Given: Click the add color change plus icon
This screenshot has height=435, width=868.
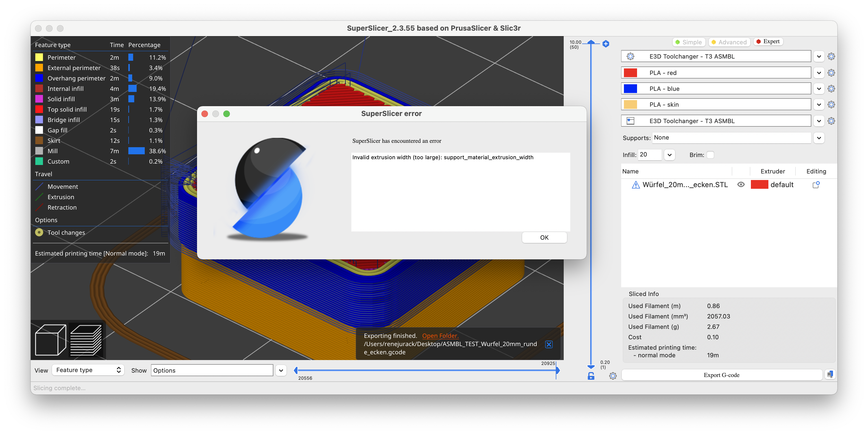Looking at the screenshot, I should click(606, 44).
